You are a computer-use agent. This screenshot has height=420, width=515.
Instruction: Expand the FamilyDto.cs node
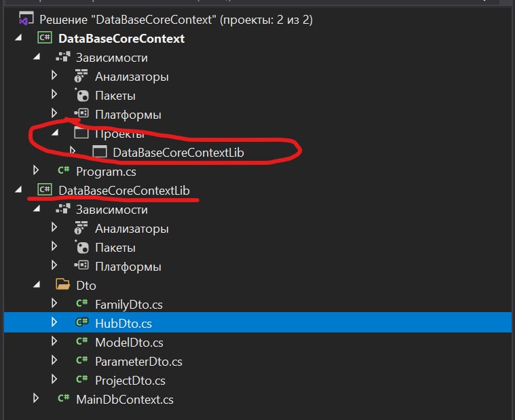click(x=54, y=303)
